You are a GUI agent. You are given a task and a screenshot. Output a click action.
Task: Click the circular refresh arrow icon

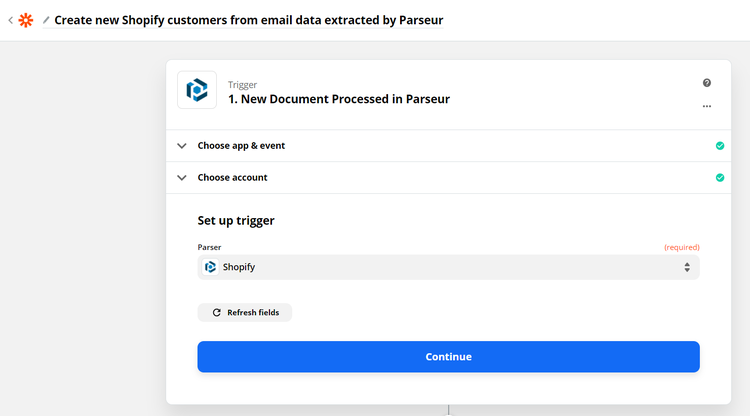[x=216, y=313]
